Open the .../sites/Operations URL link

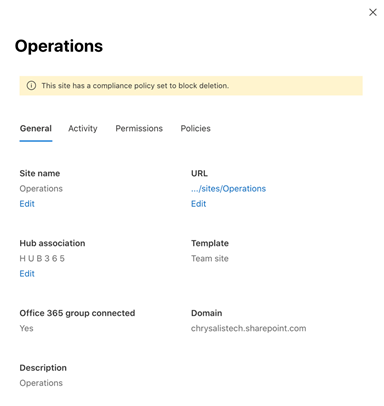click(228, 189)
